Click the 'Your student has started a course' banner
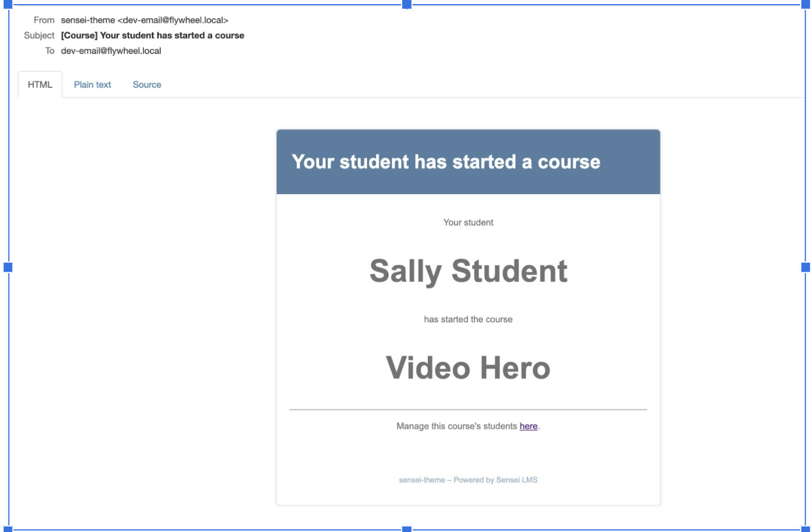The height and width of the screenshot is (532, 811). tap(446, 161)
